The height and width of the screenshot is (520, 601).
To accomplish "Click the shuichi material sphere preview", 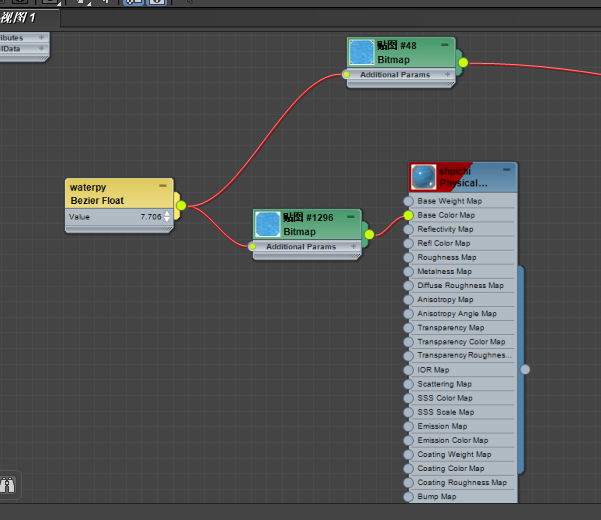I will 424,177.
